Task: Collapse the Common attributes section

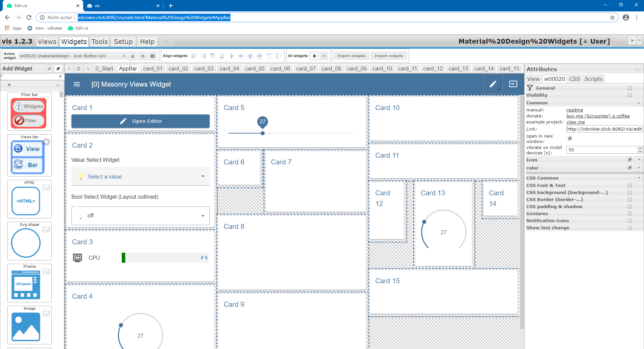Action: tap(639, 103)
